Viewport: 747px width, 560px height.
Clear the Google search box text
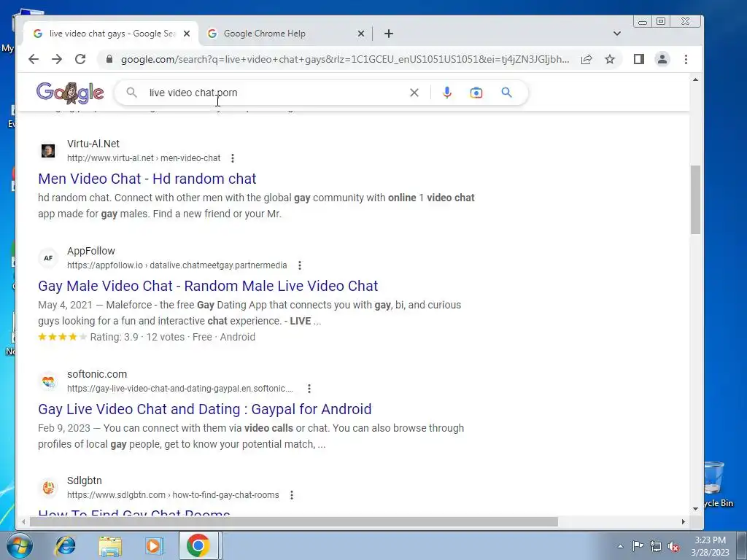coord(414,93)
